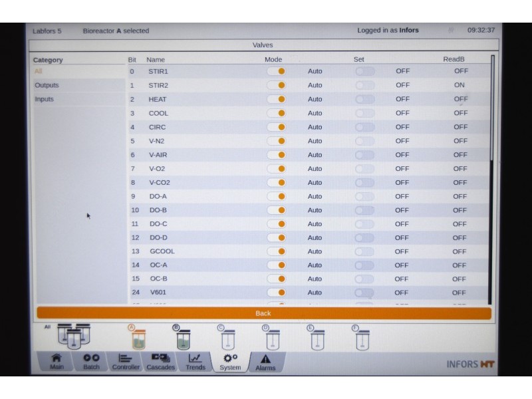This screenshot has height=399, width=532.
Task: Toggle the Set switch for GCOOL
Action: [x=364, y=251]
